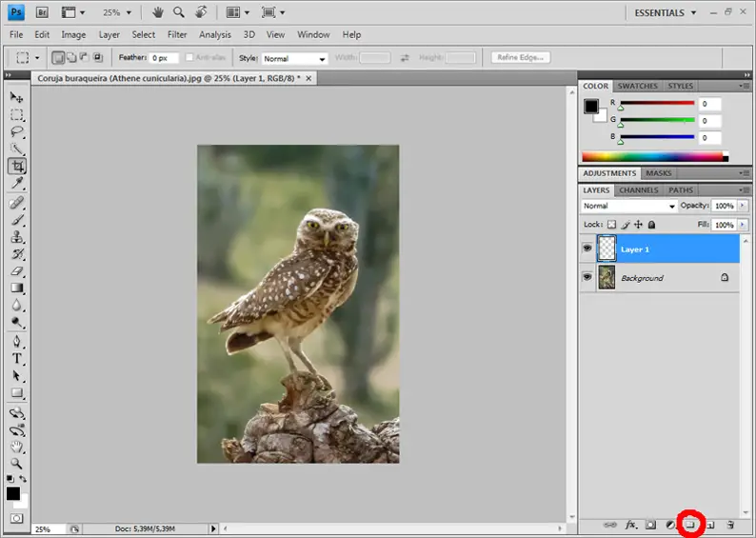
Task: Select the Move tool
Action: pyautogui.click(x=17, y=97)
